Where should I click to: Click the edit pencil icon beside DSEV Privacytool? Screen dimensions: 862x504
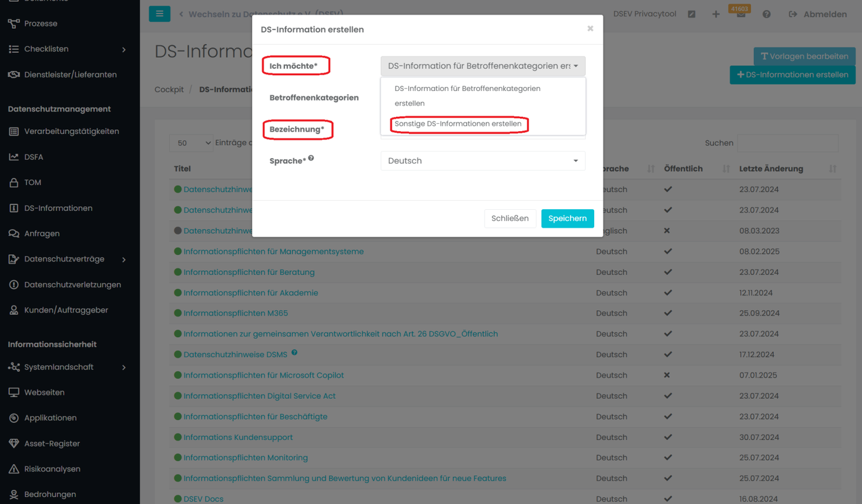[x=691, y=14]
